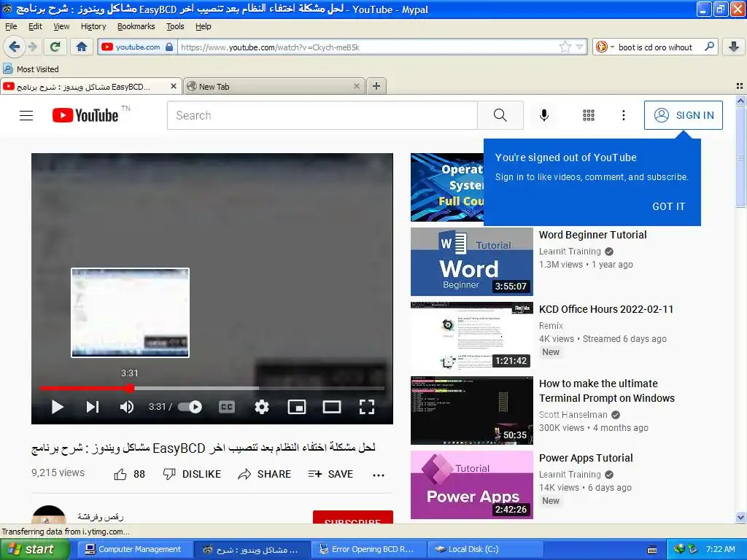Open Power Apps Tutorial video title

(x=586, y=458)
